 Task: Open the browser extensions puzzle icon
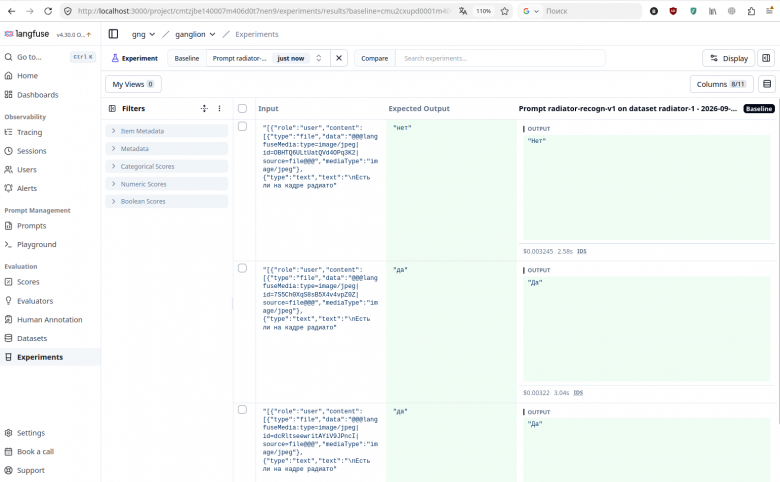pos(751,11)
